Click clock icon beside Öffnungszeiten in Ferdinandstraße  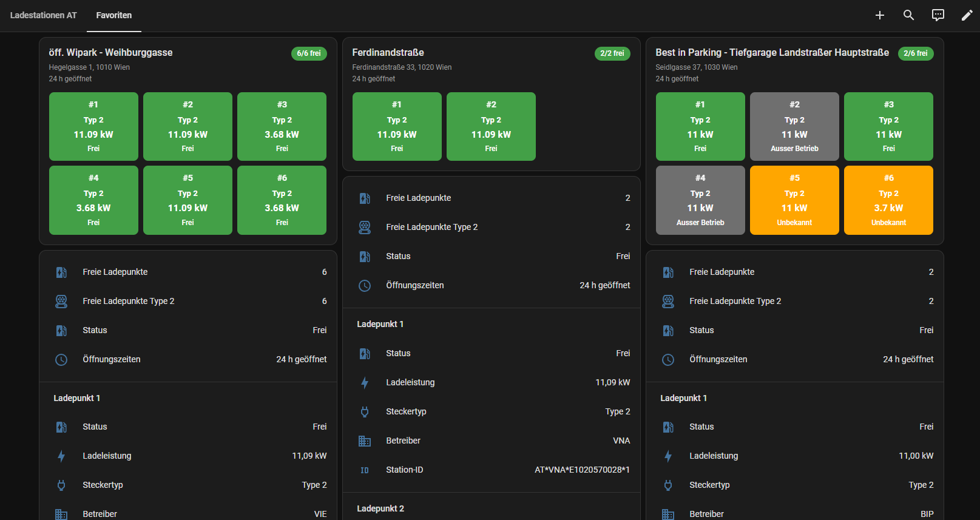click(x=365, y=286)
